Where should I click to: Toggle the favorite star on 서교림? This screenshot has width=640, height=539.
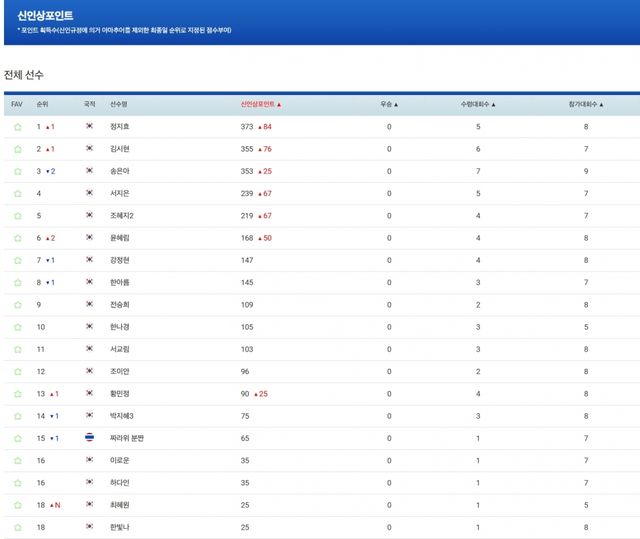17,349
